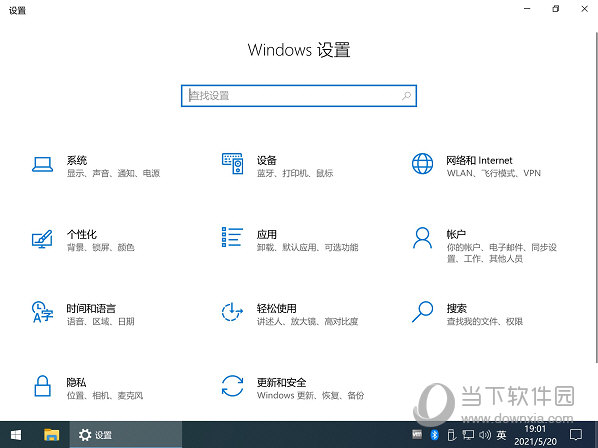Open the 时间和语言 clock icon
The width and height of the screenshot is (598, 448).
tap(42, 312)
